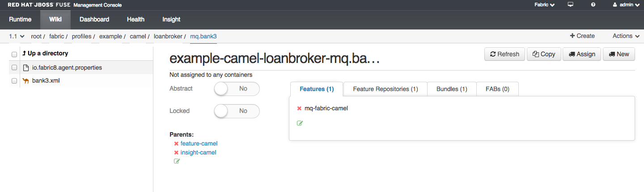Toggle the Locked switch

click(237, 111)
